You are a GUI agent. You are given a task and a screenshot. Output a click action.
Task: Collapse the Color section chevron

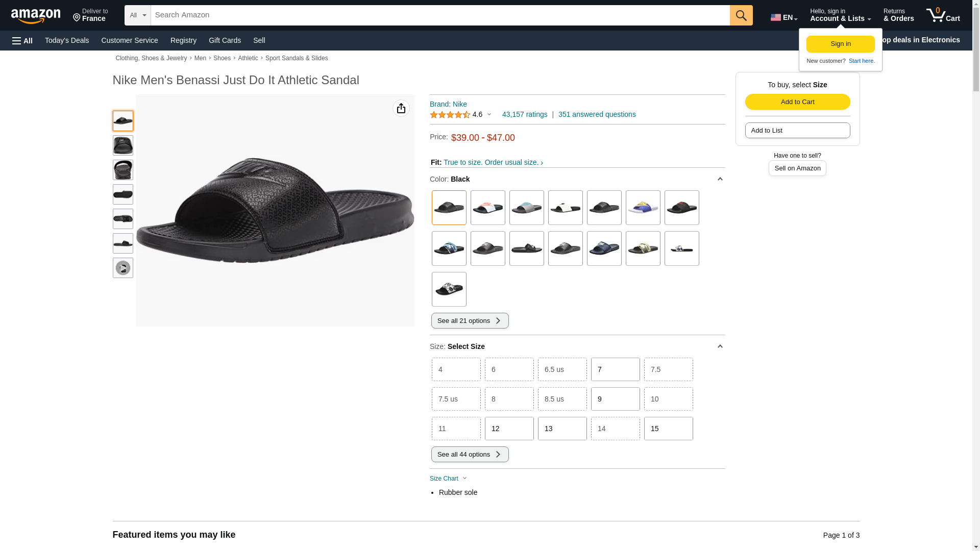(x=720, y=179)
